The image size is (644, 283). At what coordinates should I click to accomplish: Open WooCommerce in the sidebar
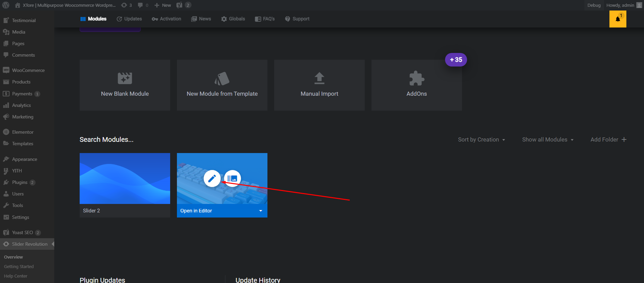(x=28, y=70)
